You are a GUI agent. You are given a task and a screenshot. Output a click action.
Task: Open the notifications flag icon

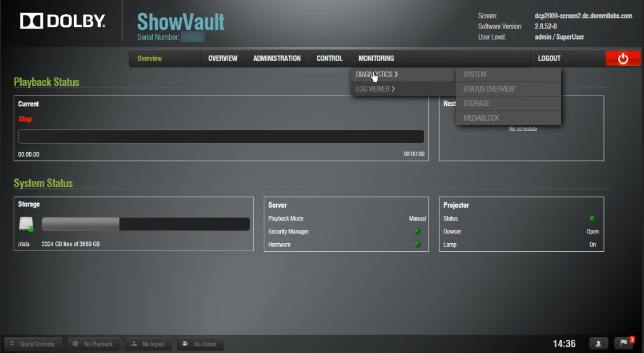coord(623,343)
